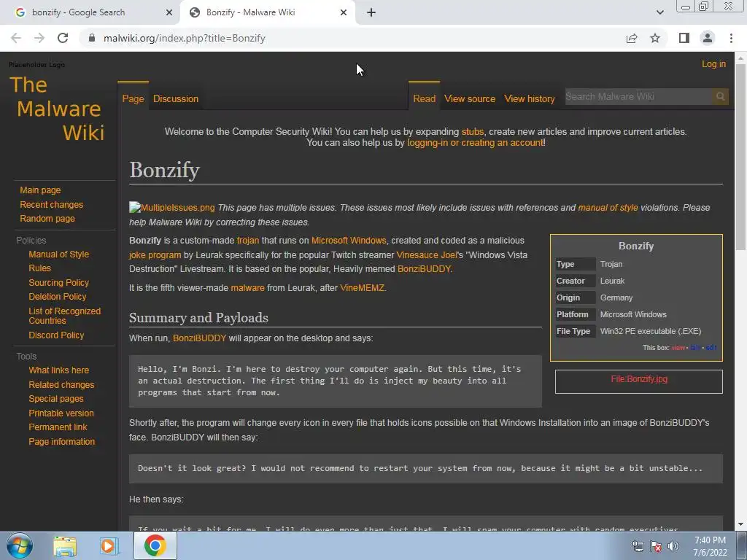Open the Windows Start menu
Image resolution: width=747 pixels, height=560 pixels.
pyautogui.click(x=20, y=545)
